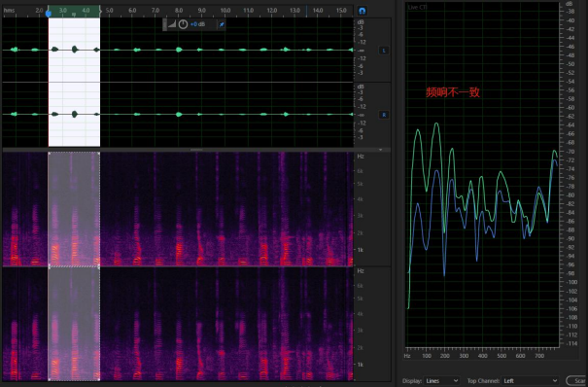Click the HUD amplitude ramp icon
588x387 pixels.
(172, 24)
